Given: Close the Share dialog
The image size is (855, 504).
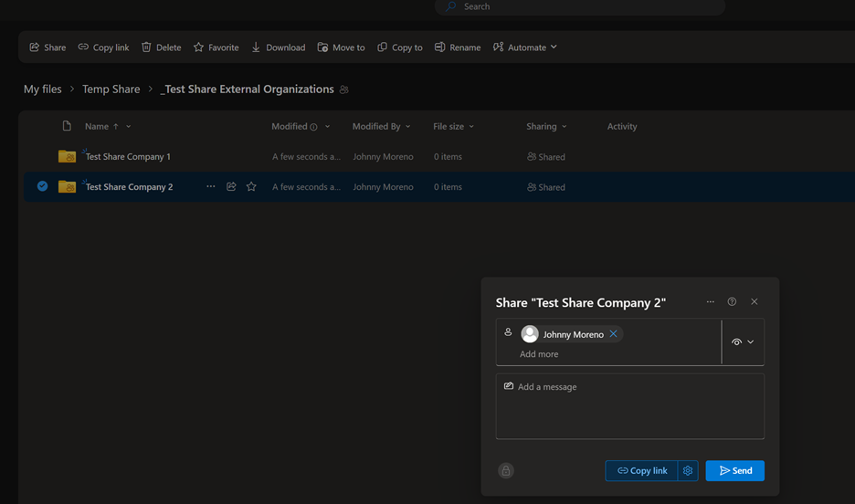Looking at the screenshot, I should [x=755, y=301].
